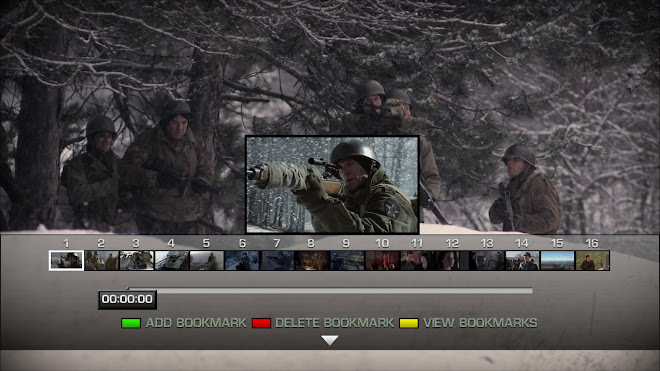Select chapter 16 thumbnail
The width and height of the screenshot is (660, 371).
pos(592,260)
